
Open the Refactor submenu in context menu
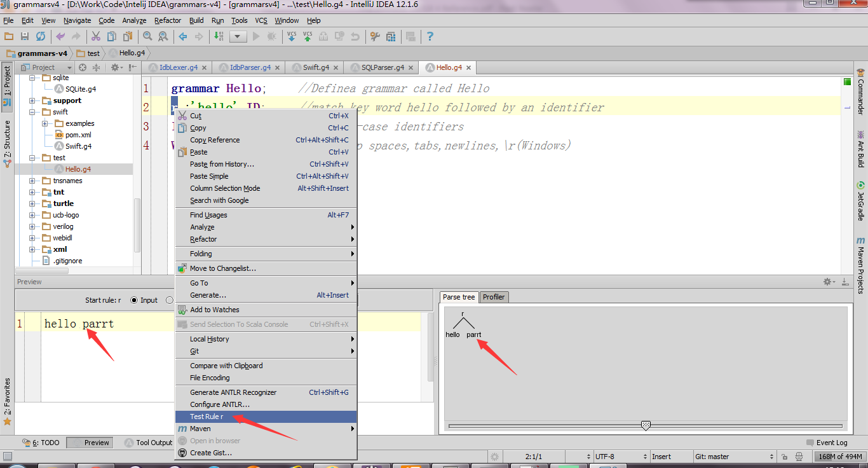click(266, 239)
